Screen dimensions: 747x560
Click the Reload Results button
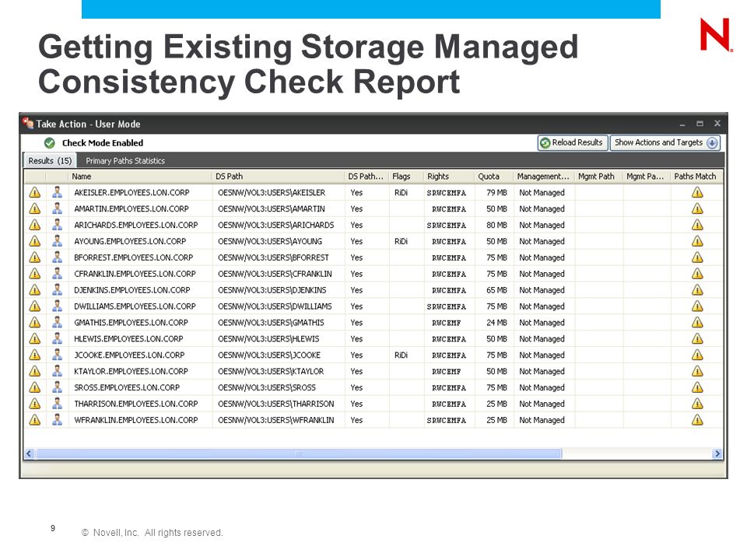click(573, 142)
